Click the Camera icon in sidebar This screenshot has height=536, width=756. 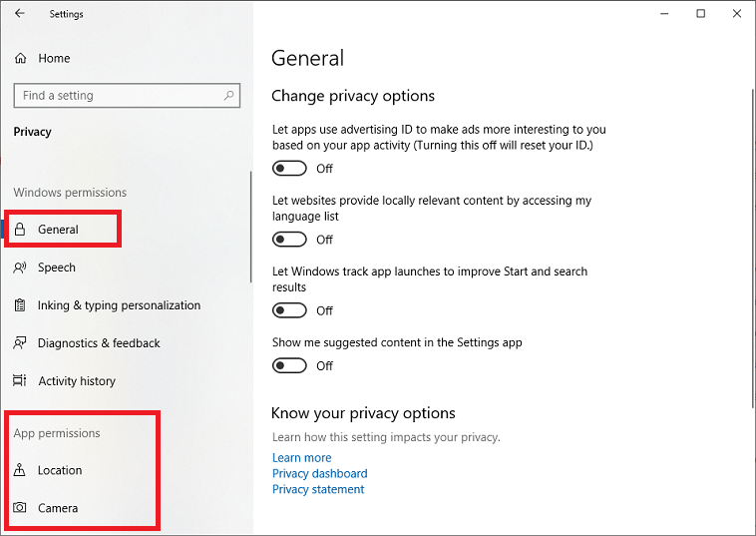pos(20,508)
